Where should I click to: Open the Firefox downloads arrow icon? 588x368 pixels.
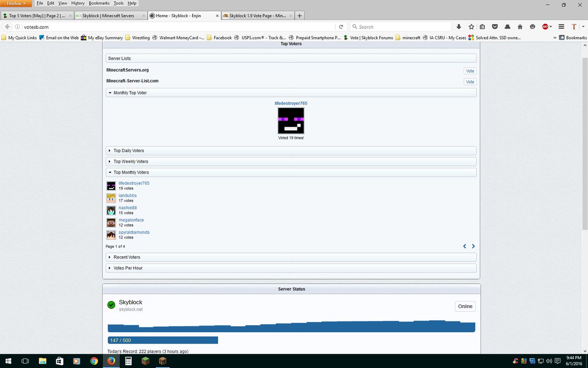click(x=459, y=27)
